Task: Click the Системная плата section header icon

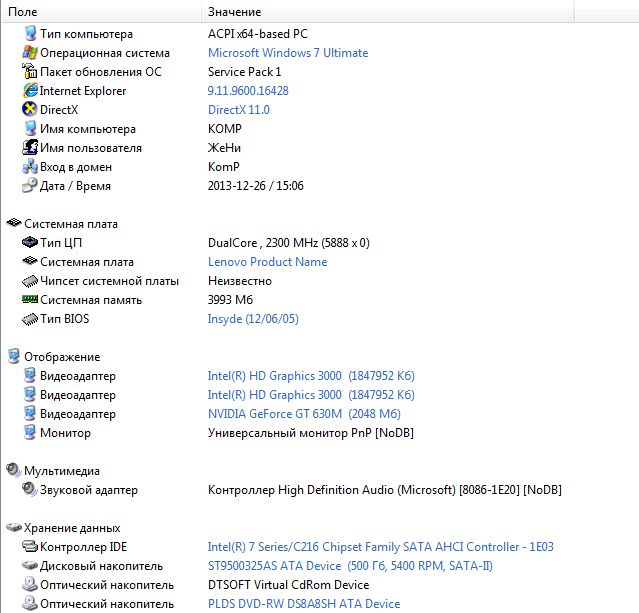Action: pyautogui.click(x=14, y=223)
